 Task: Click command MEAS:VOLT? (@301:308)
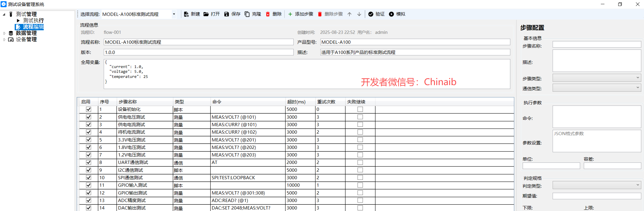[248, 193]
